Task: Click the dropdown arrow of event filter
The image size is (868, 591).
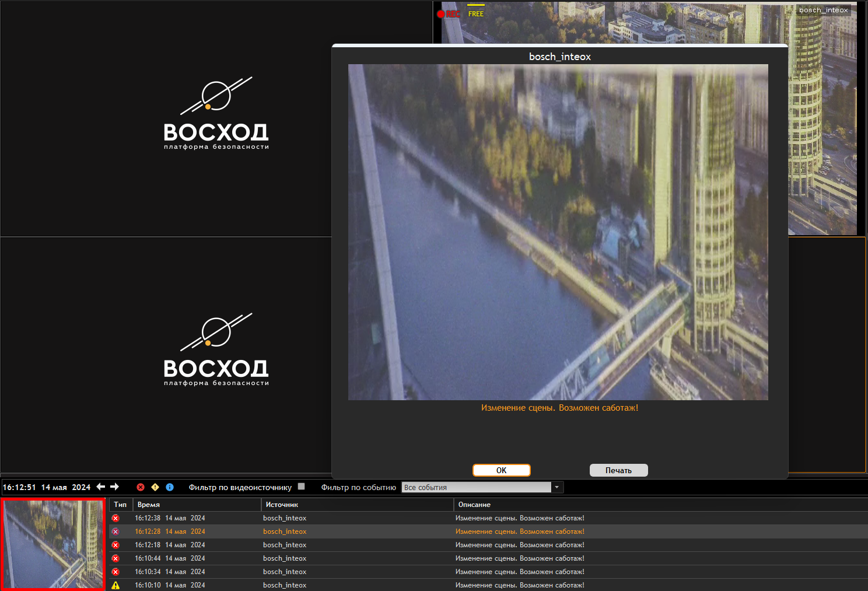Action: coord(557,487)
